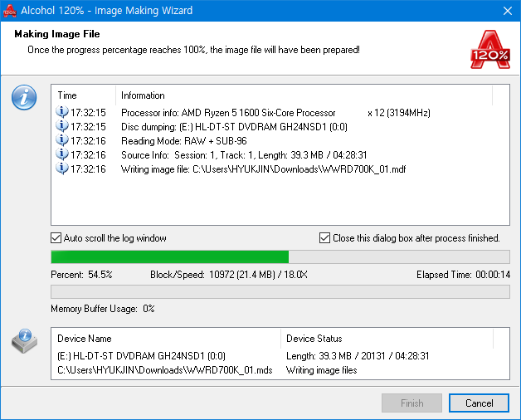Select the Disc dumping HL-DT-ST log entry

coord(234,127)
